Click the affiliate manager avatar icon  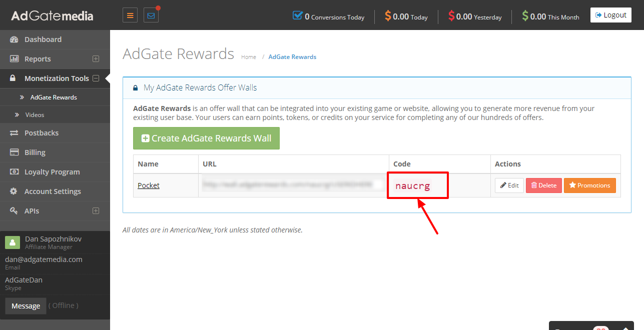click(13, 242)
